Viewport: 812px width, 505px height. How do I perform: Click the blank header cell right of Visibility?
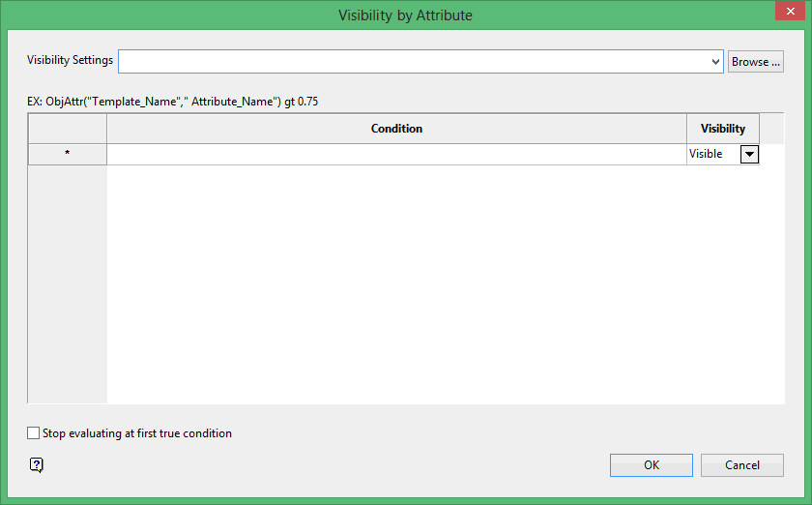pos(771,129)
